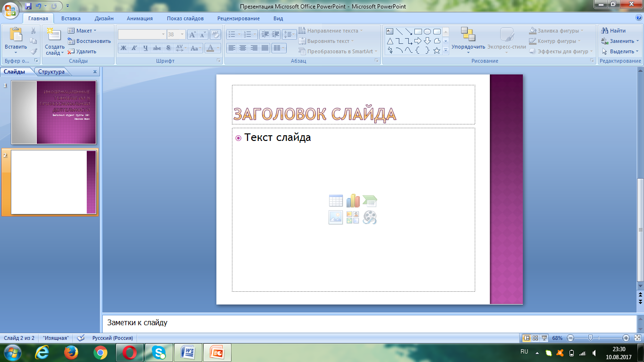This screenshot has width=644, height=362.
Task: Switch to Структура outline tab
Action: pyautogui.click(x=51, y=72)
